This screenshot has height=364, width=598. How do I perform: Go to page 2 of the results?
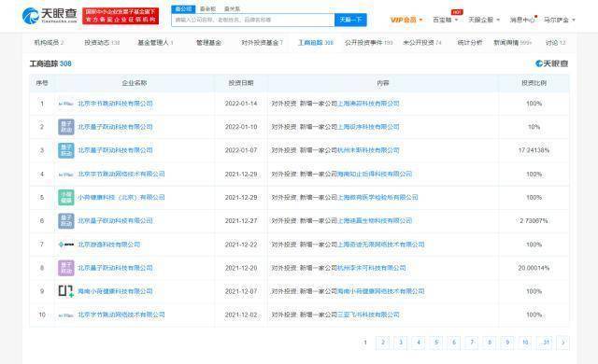pyautogui.click(x=383, y=343)
